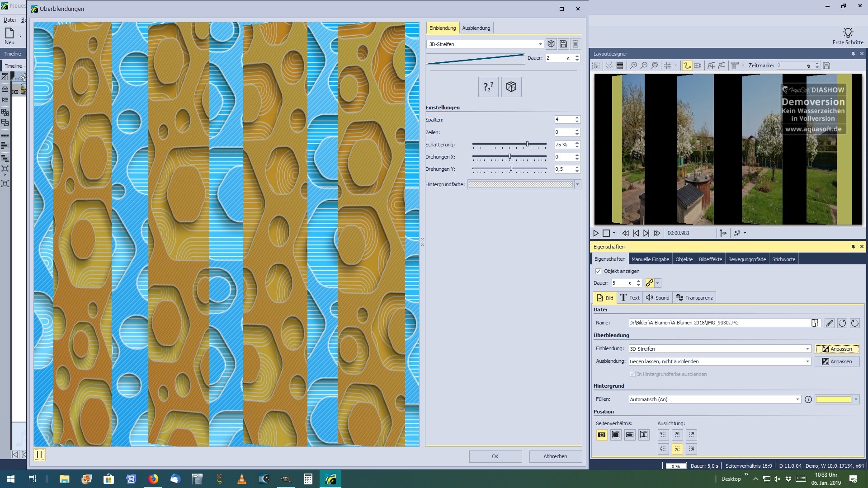Click the Drehungen Y slider
868x488 pixels.
pyautogui.click(x=509, y=169)
